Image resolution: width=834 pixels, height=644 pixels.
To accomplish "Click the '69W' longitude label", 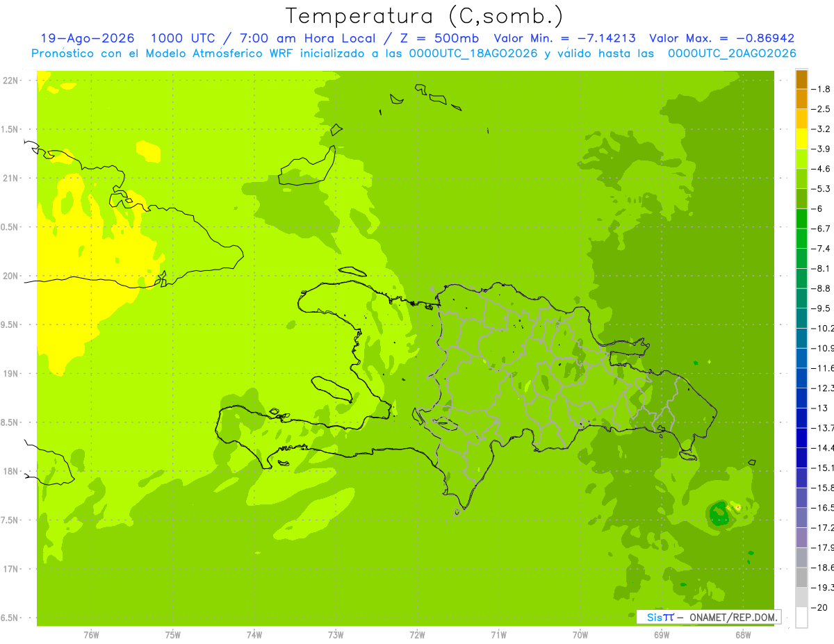I will (x=662, y=635).
